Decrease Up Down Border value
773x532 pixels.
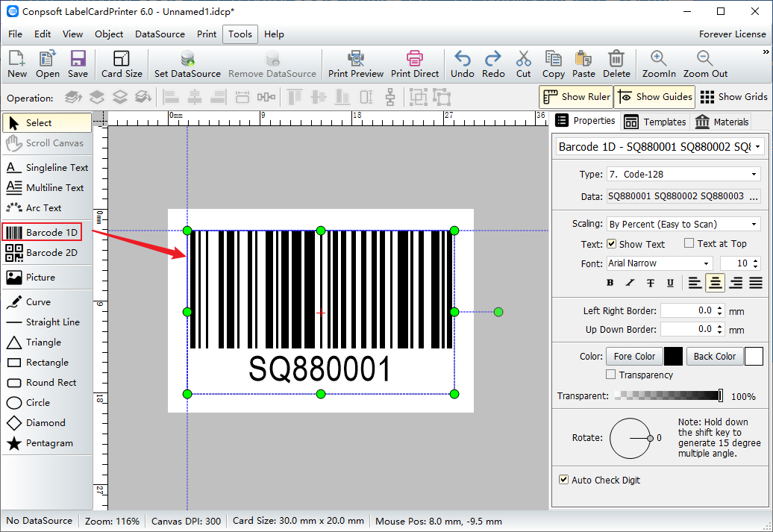coord(720,333)
